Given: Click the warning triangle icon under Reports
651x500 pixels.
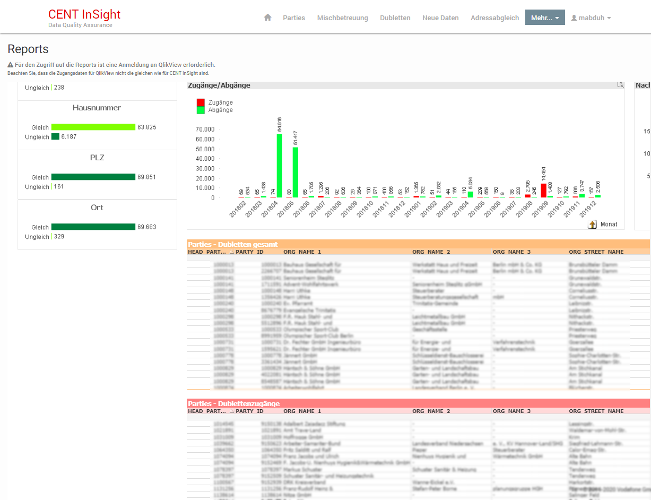Looking at the screenshot, I should point(10,65).
